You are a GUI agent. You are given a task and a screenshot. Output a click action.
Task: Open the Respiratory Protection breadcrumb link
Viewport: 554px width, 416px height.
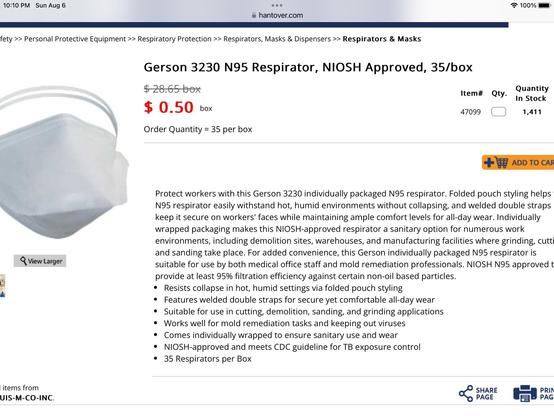174,39
